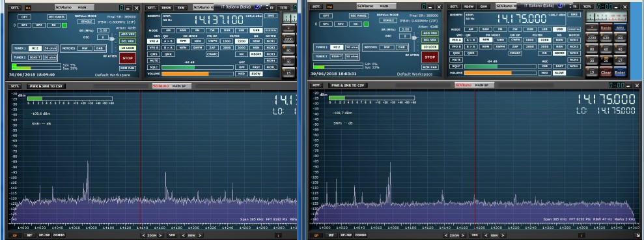Click the info 'i' icon in 14.137.100 spectrum
This screenshot has height=240, width=644.
279,235
